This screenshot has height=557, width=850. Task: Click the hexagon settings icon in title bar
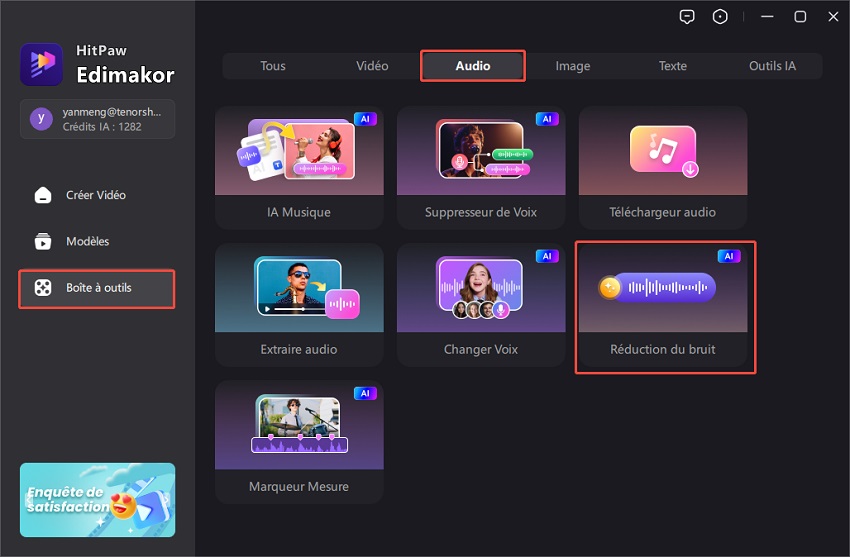click(x=720, y=17)
